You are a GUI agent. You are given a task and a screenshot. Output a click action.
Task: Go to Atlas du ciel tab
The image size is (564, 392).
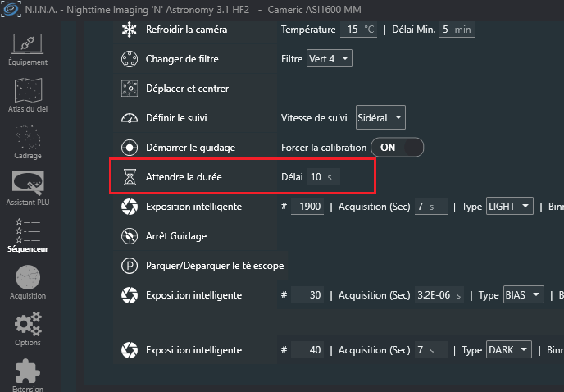(x=28, y=94)
